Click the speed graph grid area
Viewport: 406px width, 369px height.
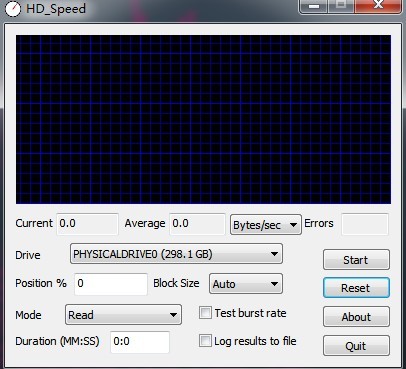203,119
